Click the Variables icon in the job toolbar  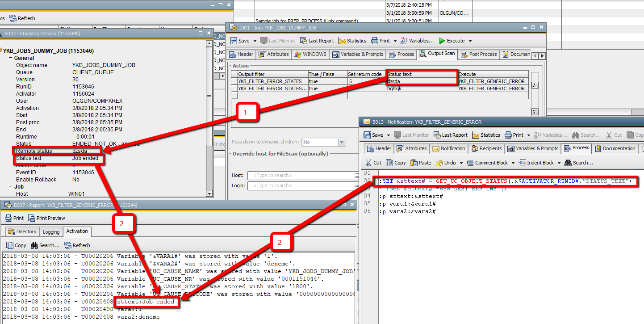pyautogui.click(x=417, y=40)
